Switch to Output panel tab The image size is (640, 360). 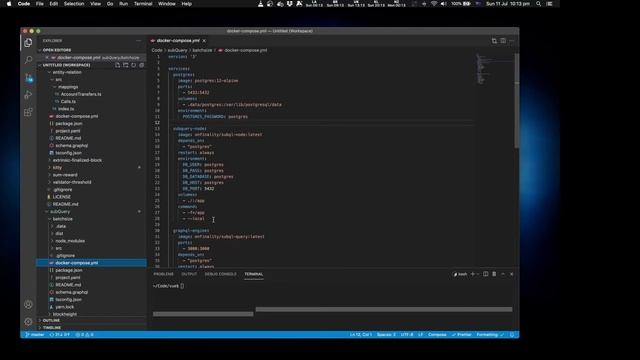point(189,274)
